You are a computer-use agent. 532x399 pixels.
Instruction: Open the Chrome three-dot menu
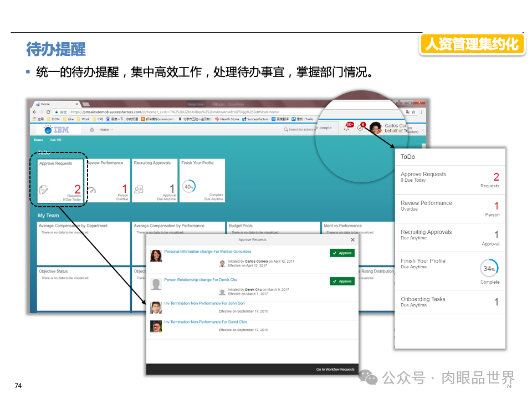pos(422,112)
